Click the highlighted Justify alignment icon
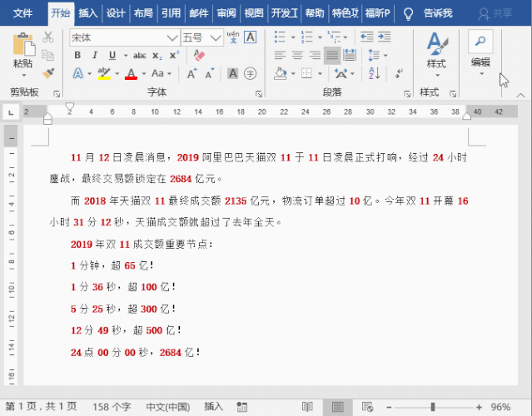 point(332,55)
